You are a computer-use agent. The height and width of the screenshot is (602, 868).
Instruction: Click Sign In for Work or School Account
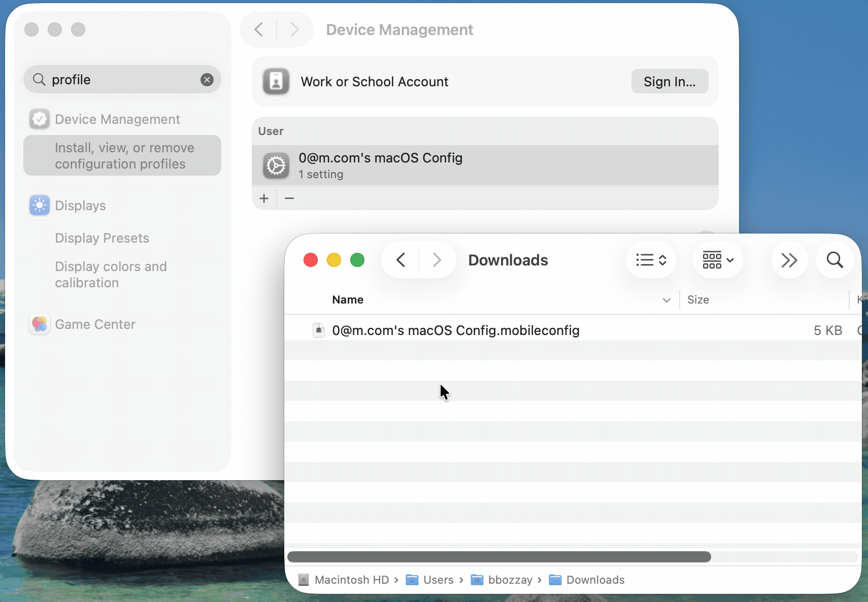pos(669,82)
